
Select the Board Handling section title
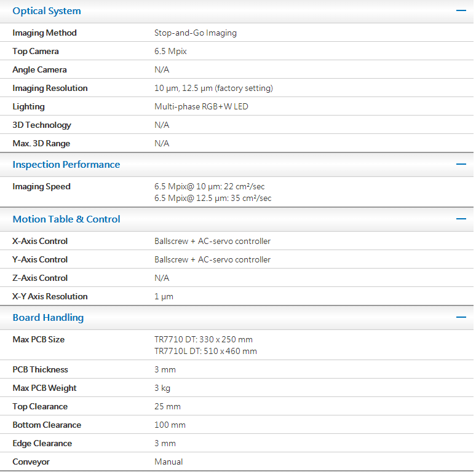48,317
